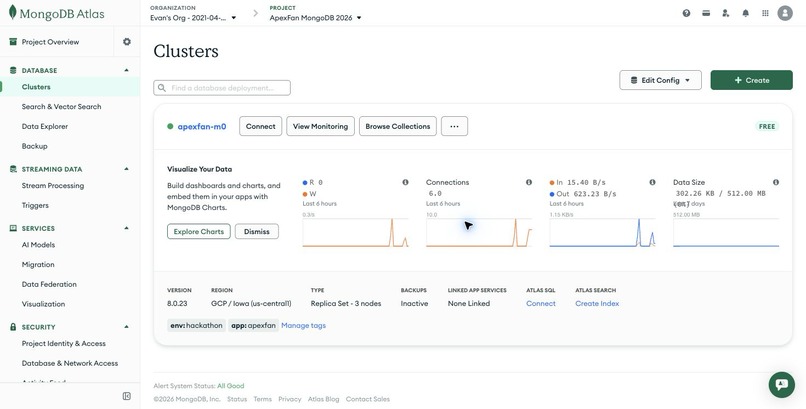The width and height of the screenshot is (806, 409).
Task: Click the app: apexfan tag
Action: [253, 326]
